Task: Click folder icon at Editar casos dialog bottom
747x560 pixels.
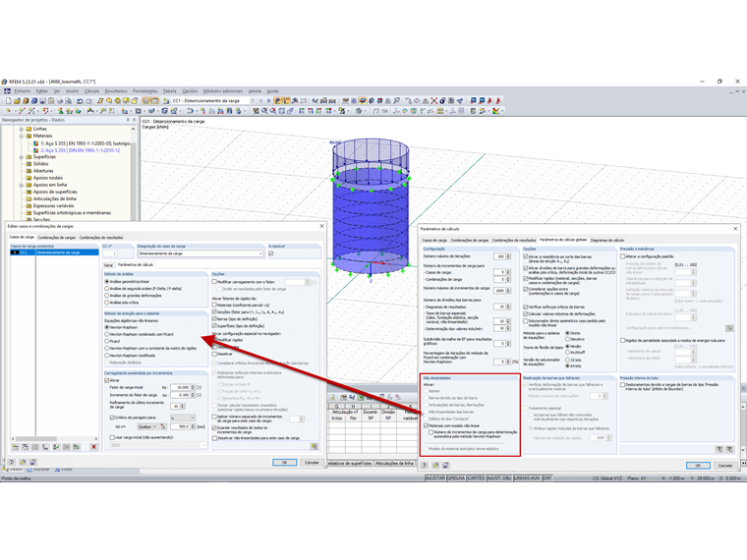Action: tap(23, 463)
